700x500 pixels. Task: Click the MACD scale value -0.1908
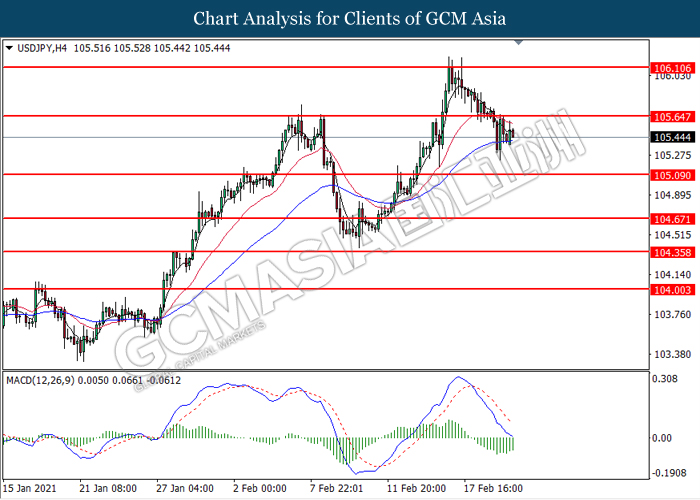pos(669,473)
